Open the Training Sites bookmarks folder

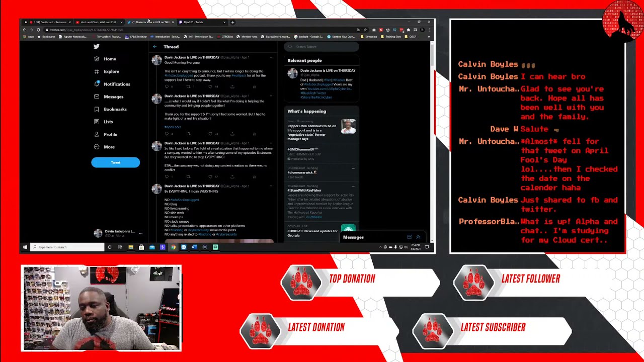click(x=391, y=37)
